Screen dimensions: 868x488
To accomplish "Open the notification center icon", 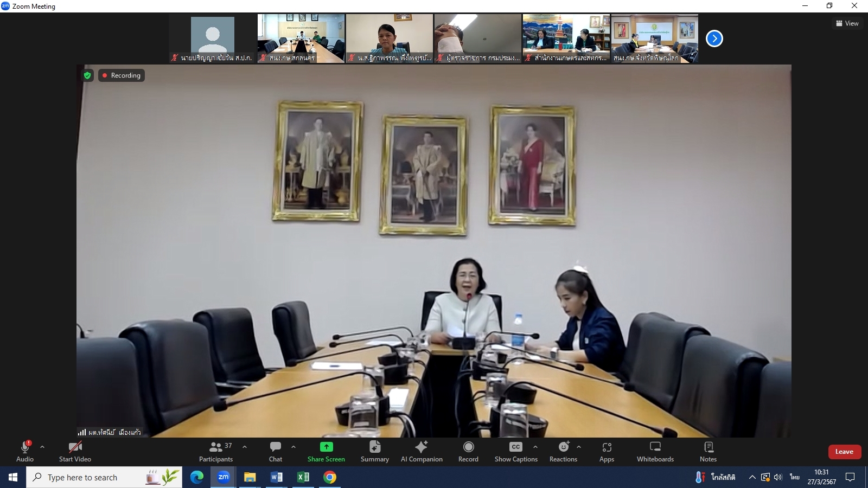I will [850, 477].
